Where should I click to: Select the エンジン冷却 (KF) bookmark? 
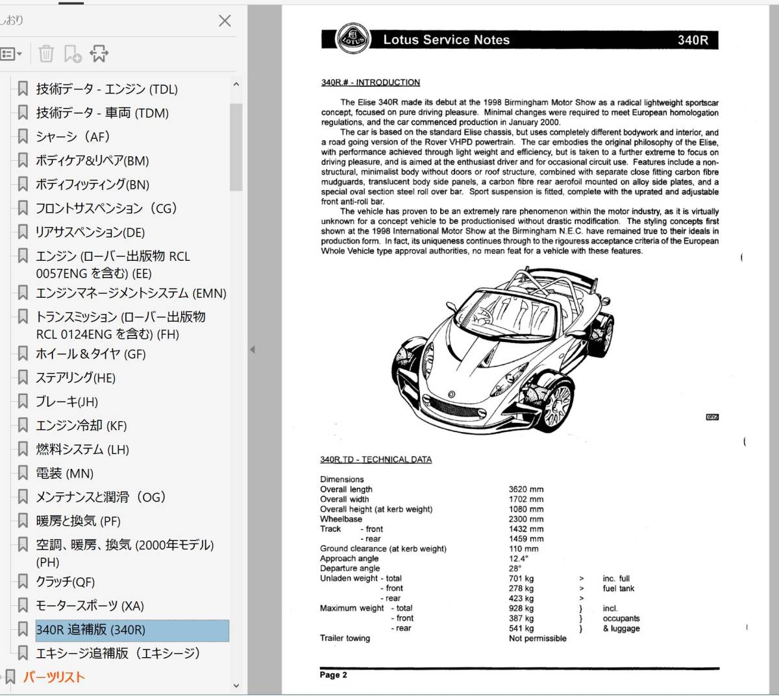[x=81, y=426]
